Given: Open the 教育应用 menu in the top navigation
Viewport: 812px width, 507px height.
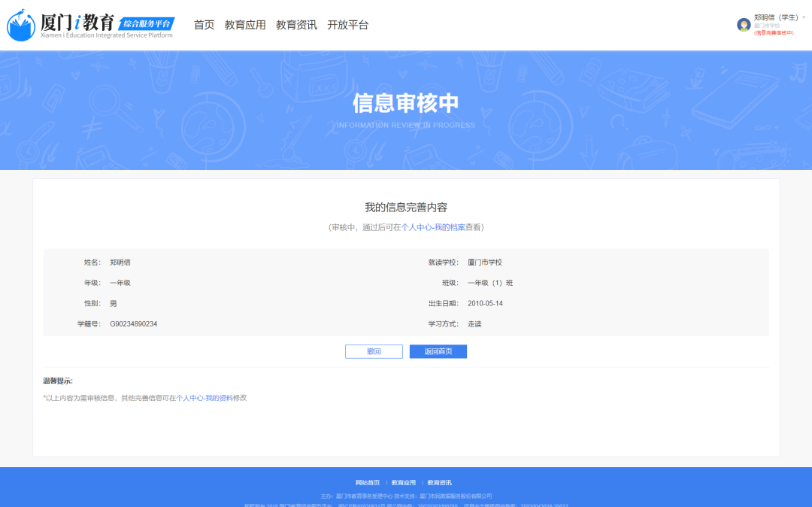Looking at the screenshot, I should (x=245, y=25).
